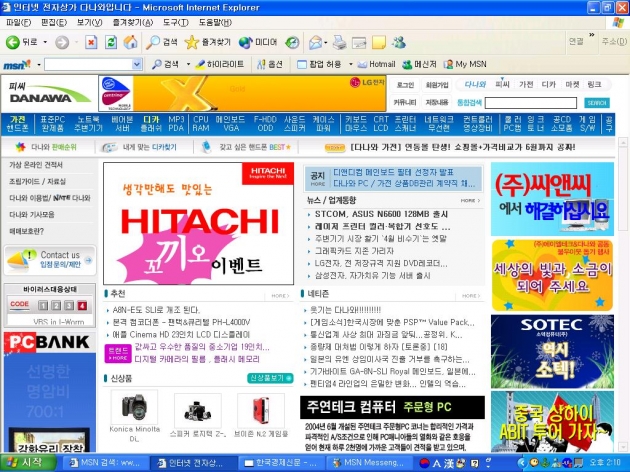Click the Contact us banner

tap(50, 260)
